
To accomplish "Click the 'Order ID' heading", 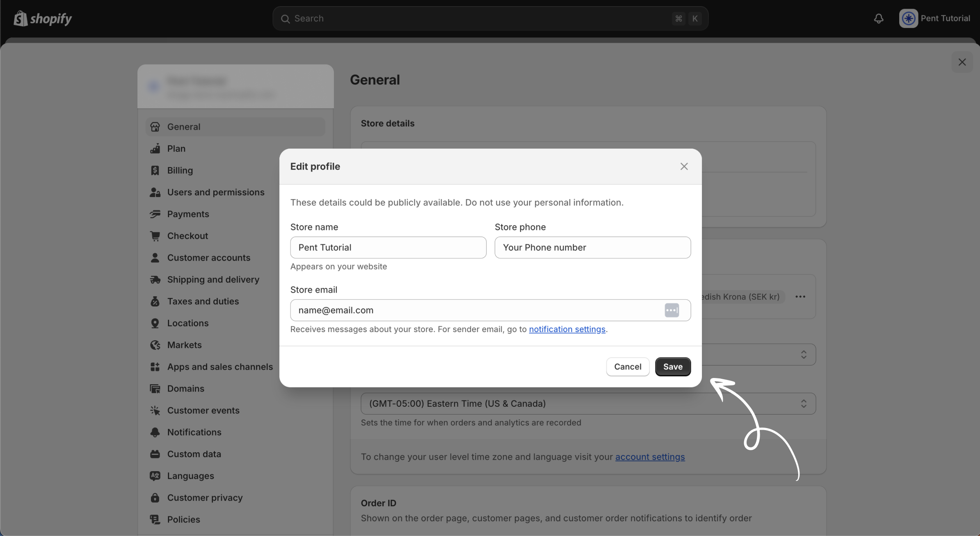I will point(378,503).
